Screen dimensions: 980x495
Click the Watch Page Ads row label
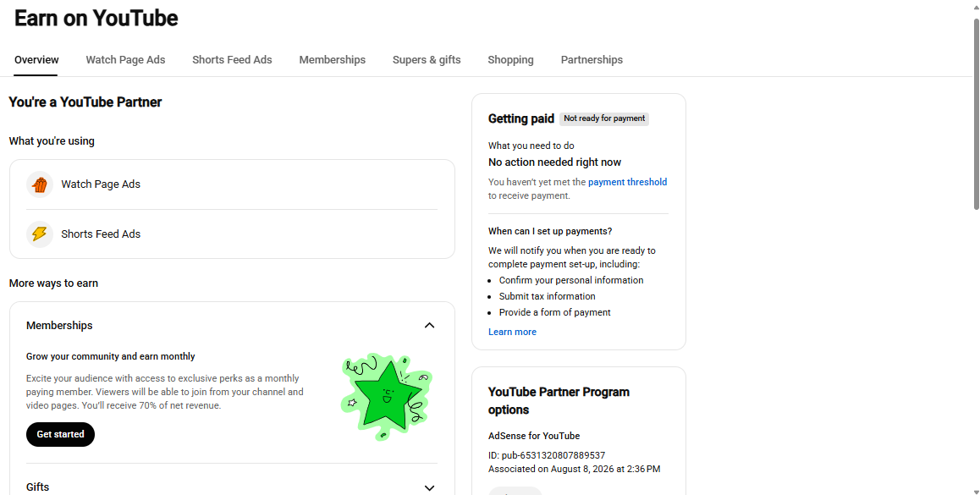click(101, 184)
